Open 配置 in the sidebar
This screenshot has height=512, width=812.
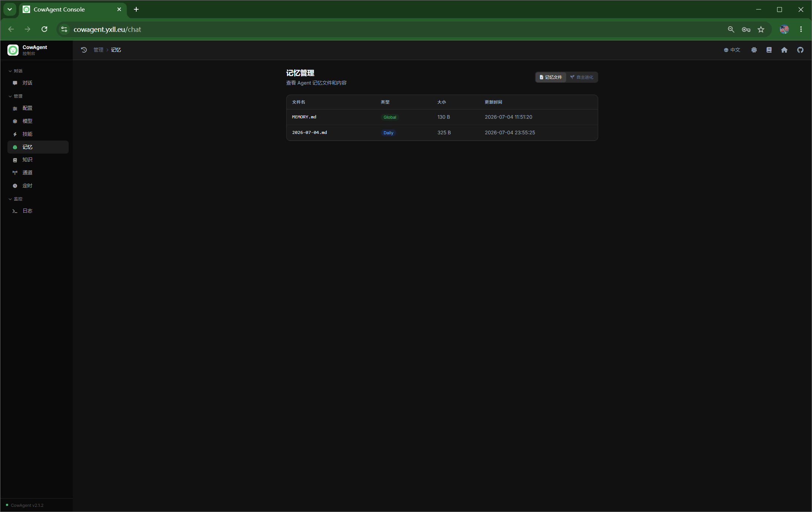click(38, 108)
